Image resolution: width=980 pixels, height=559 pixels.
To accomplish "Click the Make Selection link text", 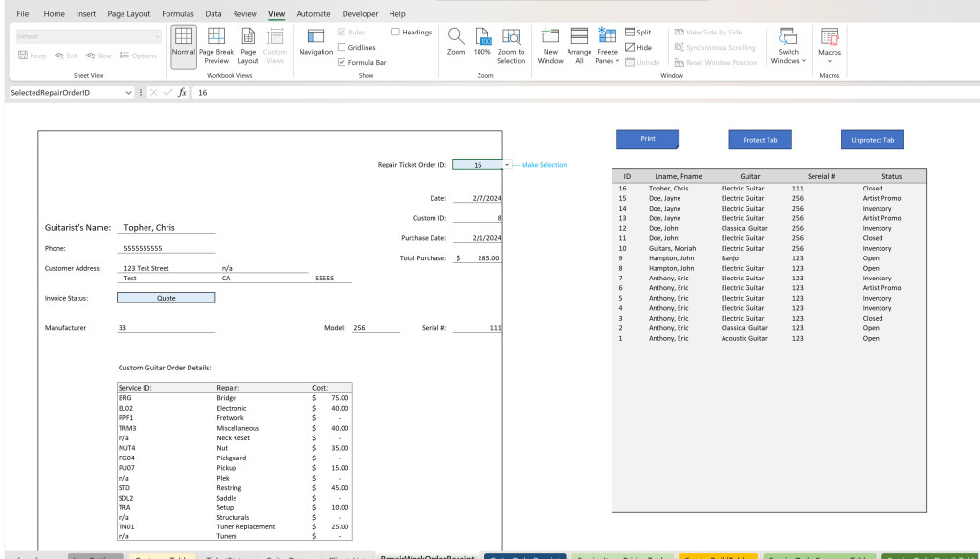I will point(544,165).
